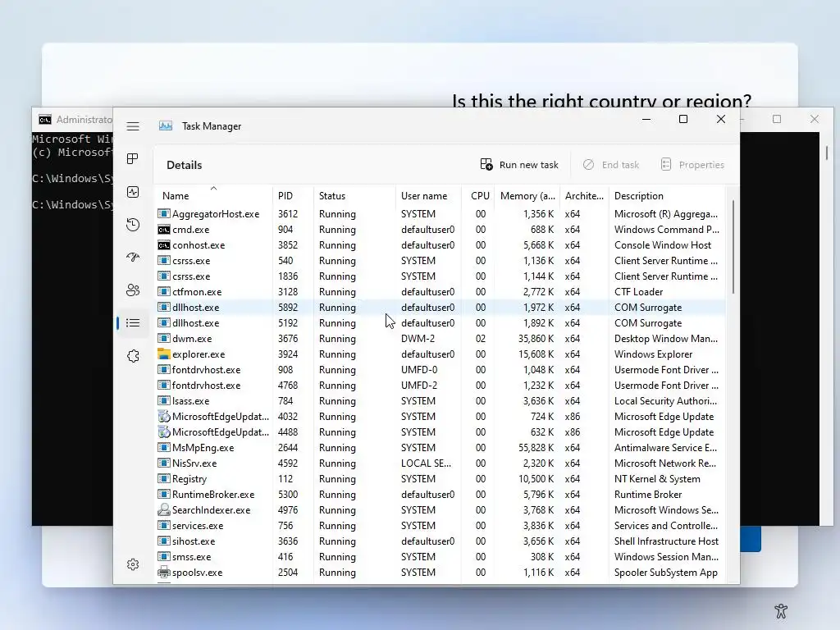Screen dimensions: 840x630
Task: Select the dwm.exe process
Action: pos(441,338)
